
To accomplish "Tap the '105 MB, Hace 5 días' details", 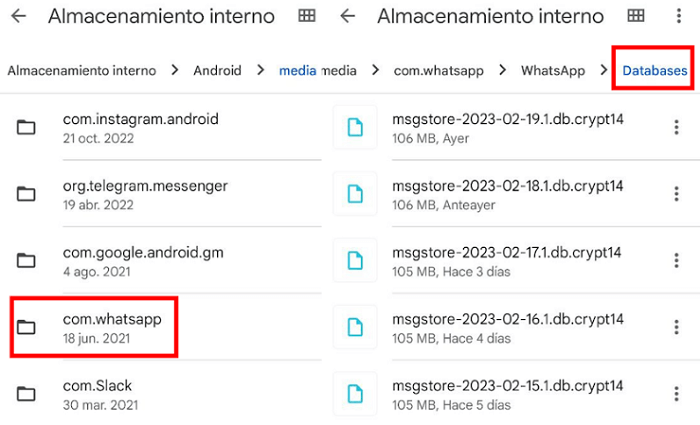I will (x=451, y=405).
